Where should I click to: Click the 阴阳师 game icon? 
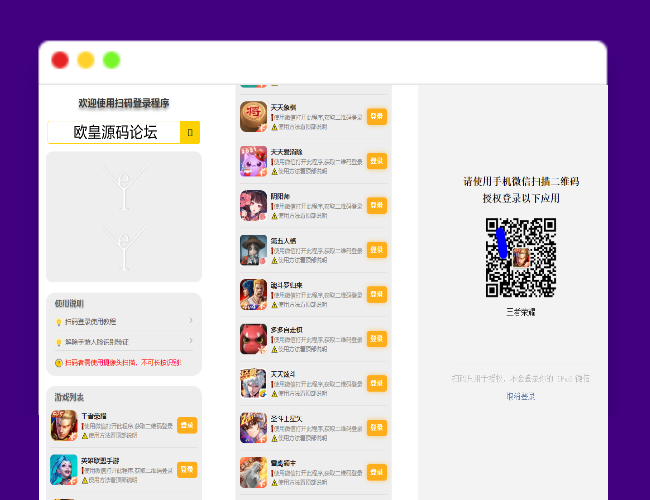254,205
